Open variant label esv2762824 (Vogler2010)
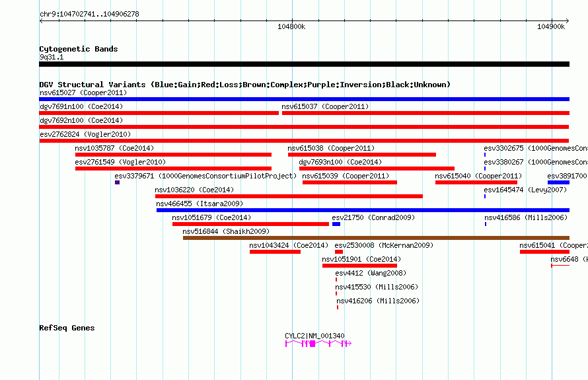588x380 pixels. click(x=85, y=134)
